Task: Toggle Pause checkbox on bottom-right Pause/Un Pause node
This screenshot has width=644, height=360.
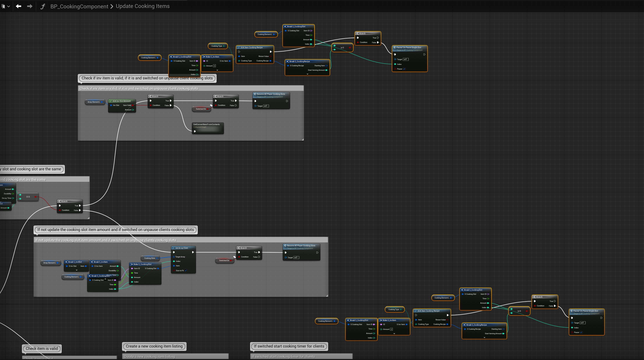Action: pyautogui.click(x=581, y=332)
